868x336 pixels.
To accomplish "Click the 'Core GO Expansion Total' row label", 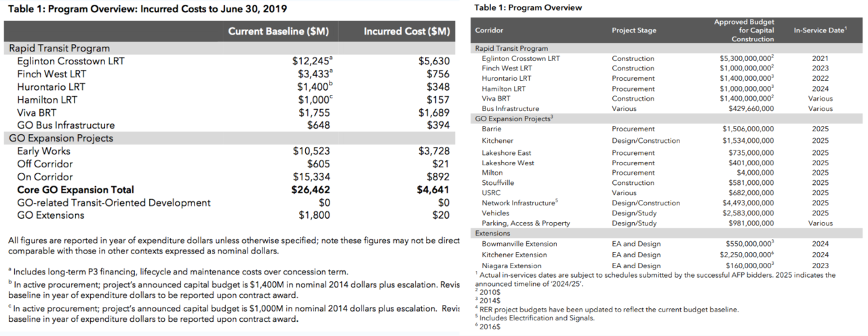I will pos(75,190).
